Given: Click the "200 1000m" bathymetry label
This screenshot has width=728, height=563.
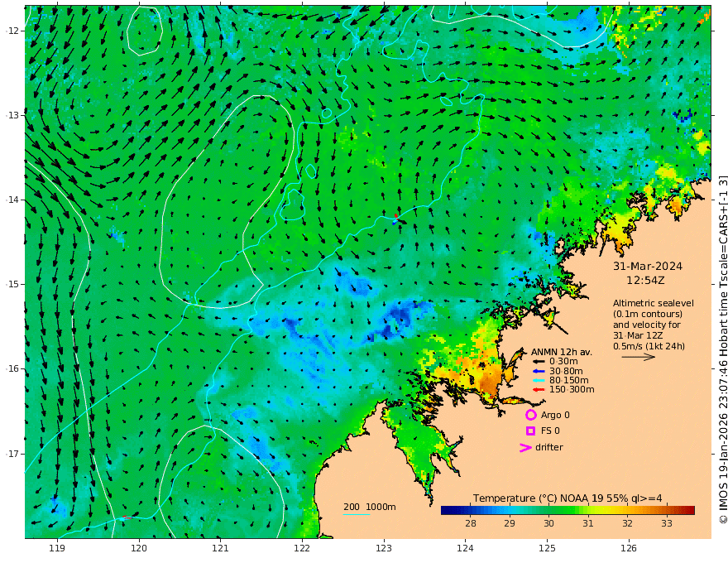Looking at the screenshot, I should (x=370, y=507).
